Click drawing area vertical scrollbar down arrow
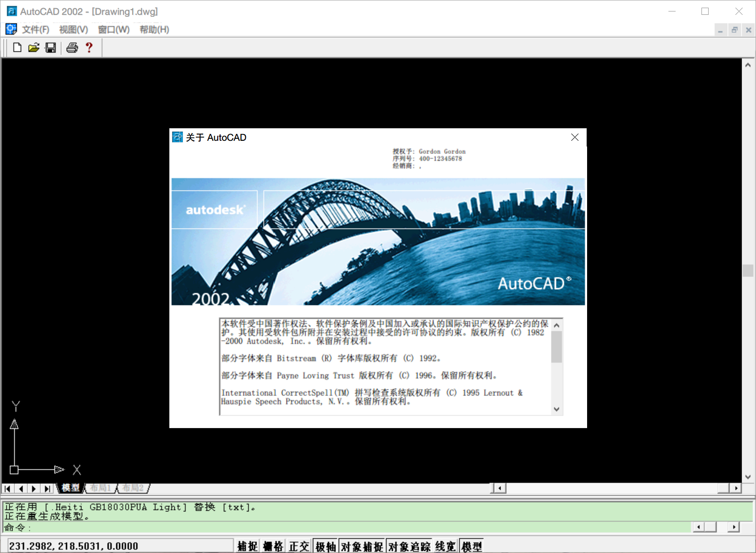 pyautogui.click(x=748, y=477)
